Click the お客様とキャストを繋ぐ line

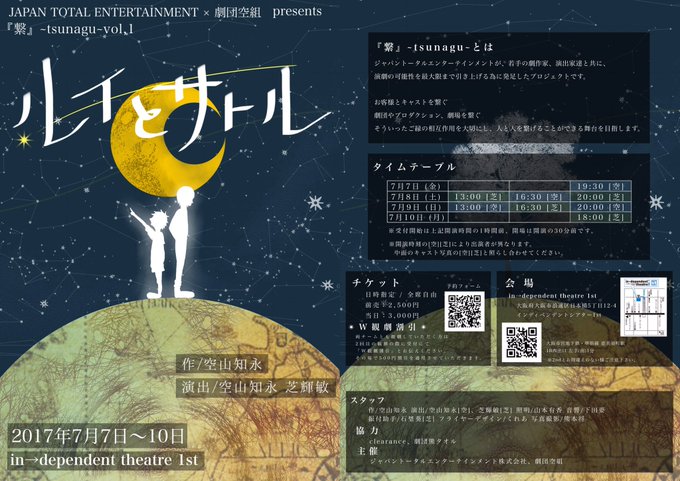coord(412,102)
